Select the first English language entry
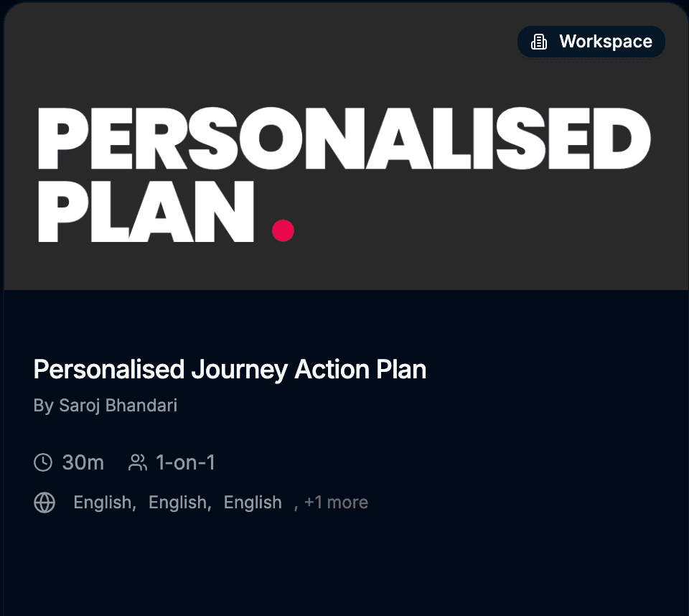This screenshot has height=616, width=689. click(104, 503)
